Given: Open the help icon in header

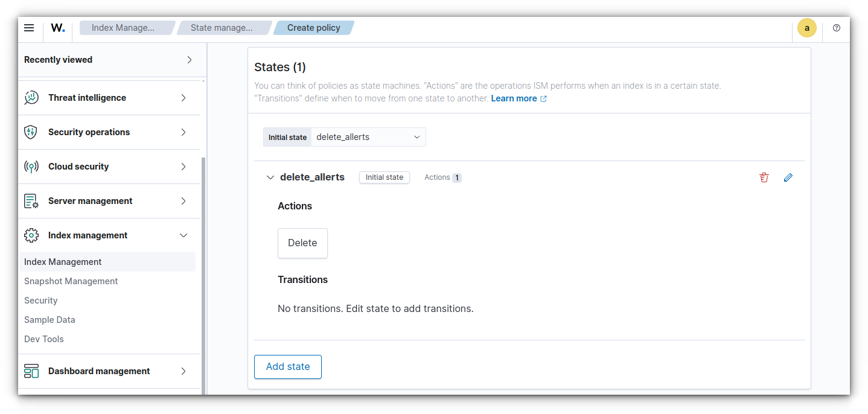Looking at the screenshot, I should pyautogui.click(x=837, y=28).
